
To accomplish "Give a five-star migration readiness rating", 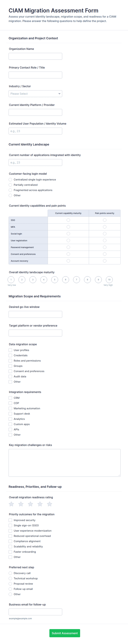I will (x=49, y=504).
